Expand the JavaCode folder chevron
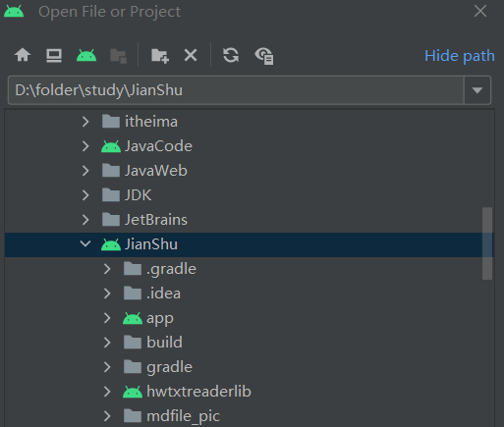Screen dimensions: 504x427 tap(85, 146)
